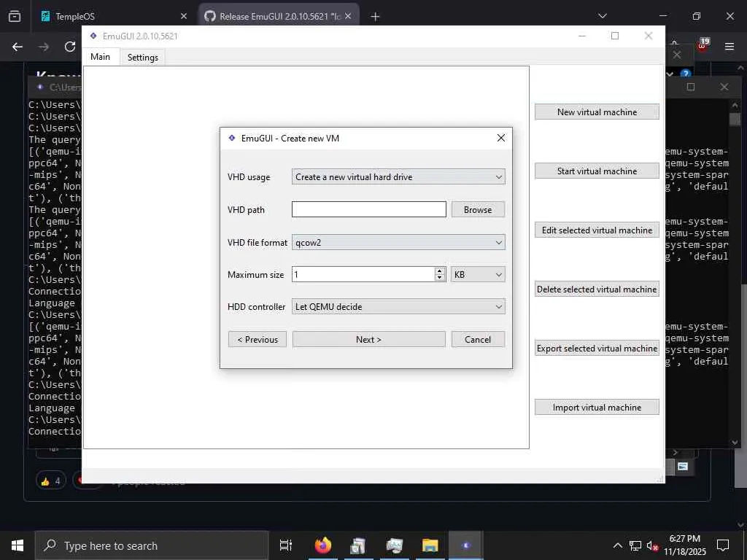
Task: Close the TempleOS browser tab
Action: click(x=184, y=16)
